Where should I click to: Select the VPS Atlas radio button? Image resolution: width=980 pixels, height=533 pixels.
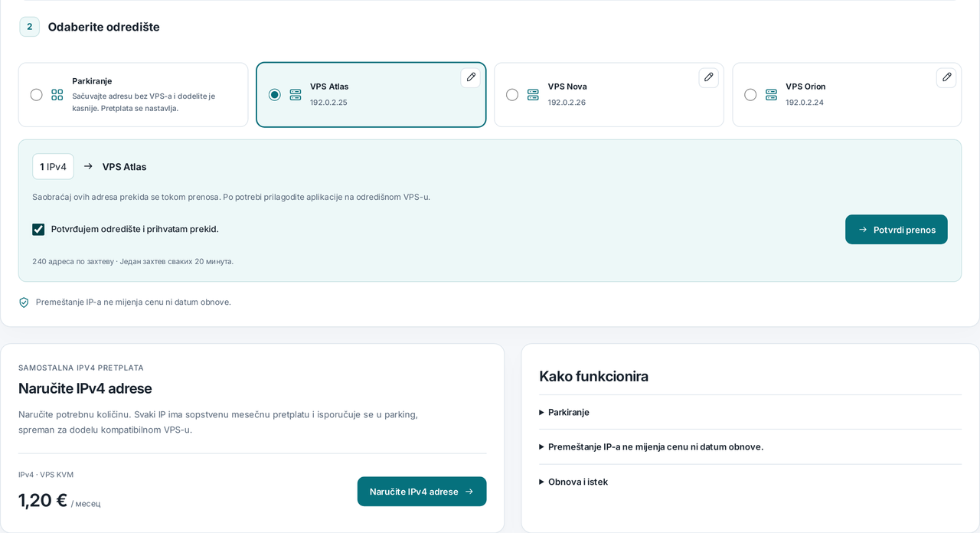[x=275, y=95]
